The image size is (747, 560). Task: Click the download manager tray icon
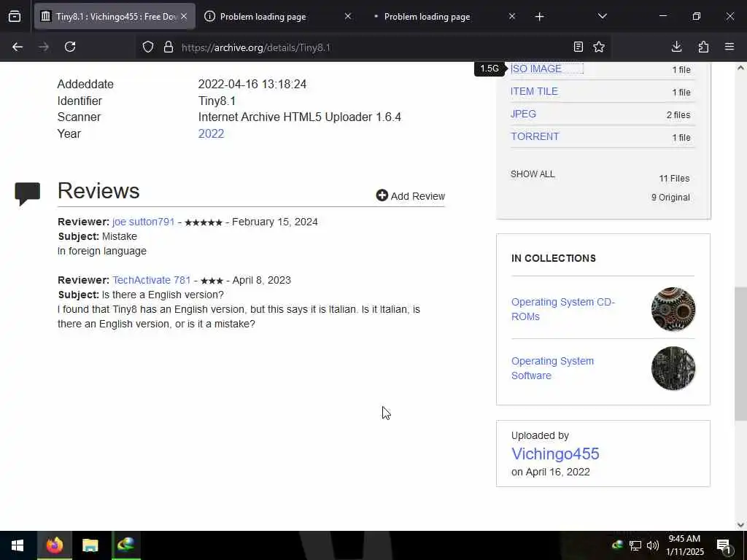click(617, 545)
